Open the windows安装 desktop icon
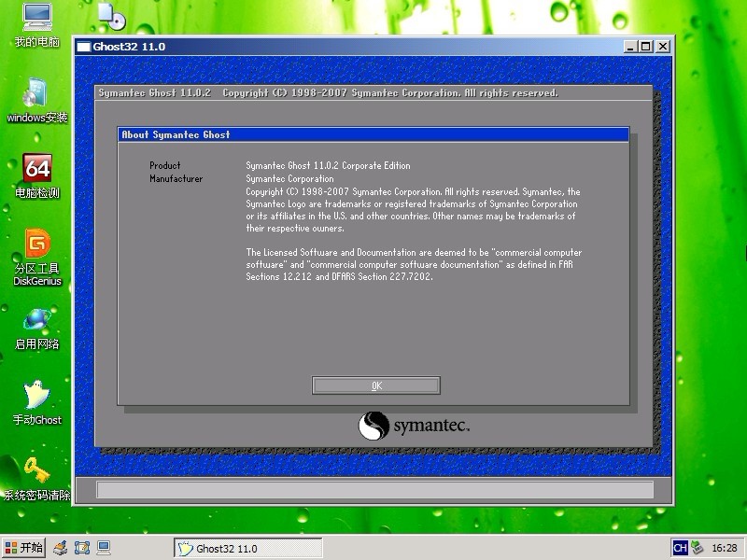Viewport: 747px width, 560px height. click(36, 101)
